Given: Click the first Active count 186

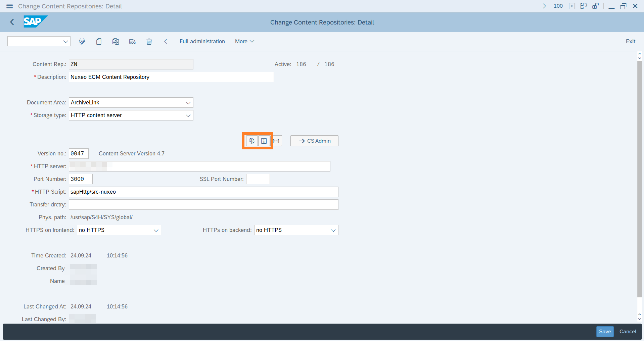Looking at the screenshot, I should [x=301, y=64].
